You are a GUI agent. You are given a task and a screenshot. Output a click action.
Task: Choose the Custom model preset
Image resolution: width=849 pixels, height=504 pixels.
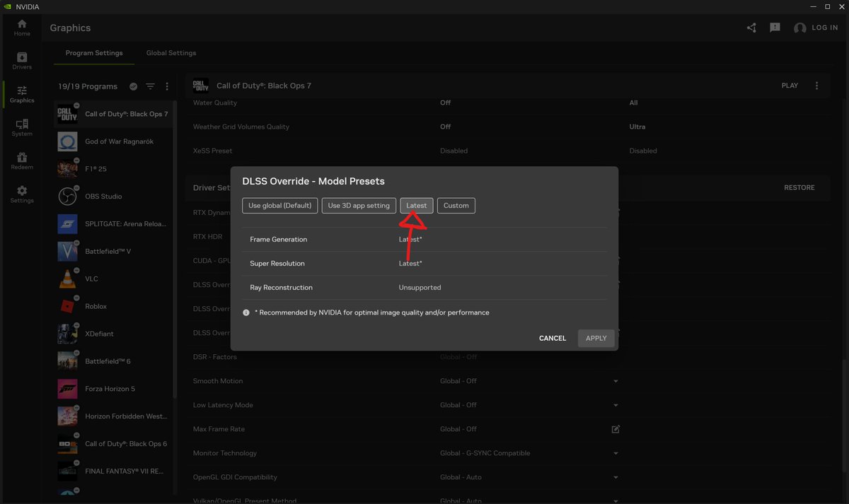(x=456, y=206)
